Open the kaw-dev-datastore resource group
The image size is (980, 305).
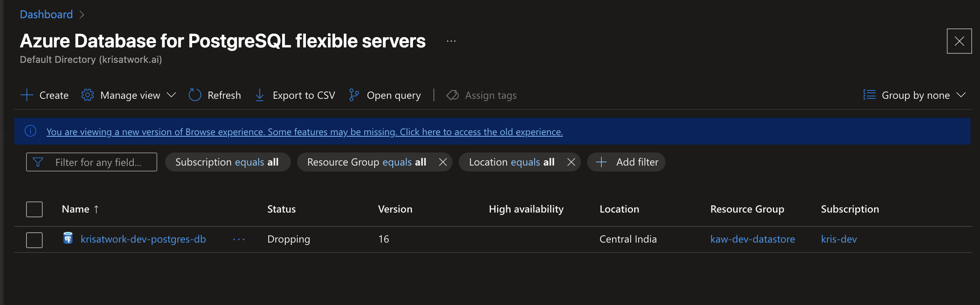752,239
